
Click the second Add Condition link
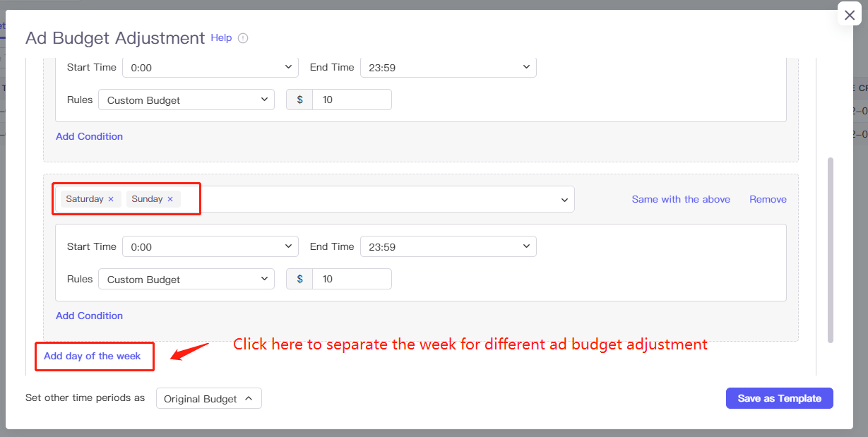(x=89, y=316)
